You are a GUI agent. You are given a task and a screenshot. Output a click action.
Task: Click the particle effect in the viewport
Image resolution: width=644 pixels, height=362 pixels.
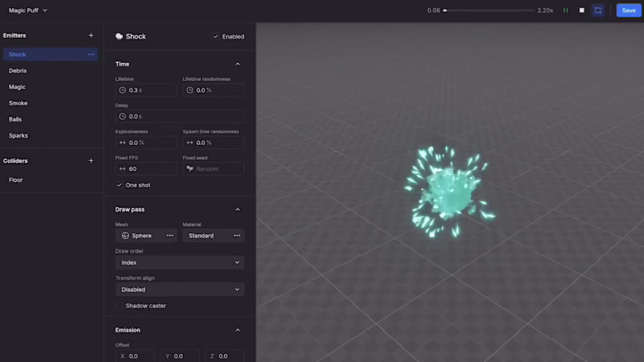click(x=449, y=191)
